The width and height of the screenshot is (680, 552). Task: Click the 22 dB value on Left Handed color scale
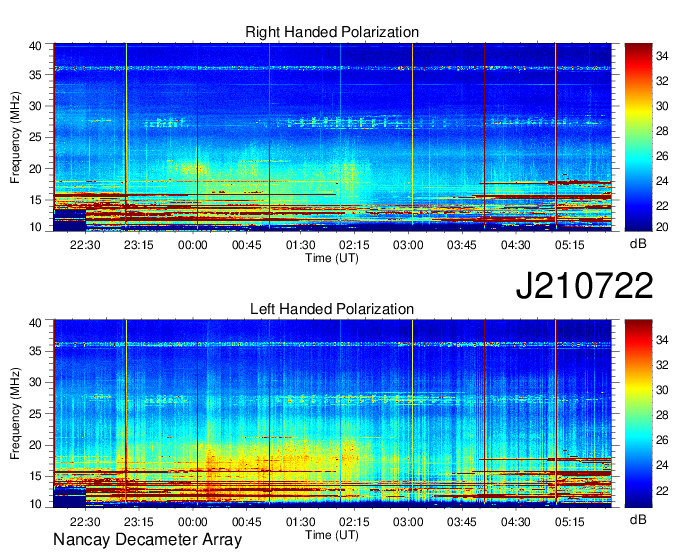tap(662, 490)
